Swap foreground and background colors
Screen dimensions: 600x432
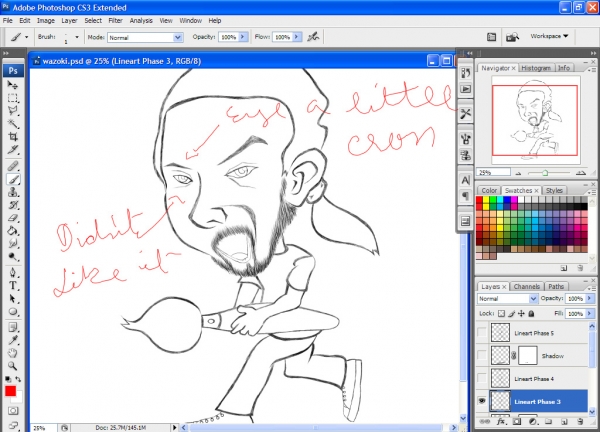pos(18,379)
